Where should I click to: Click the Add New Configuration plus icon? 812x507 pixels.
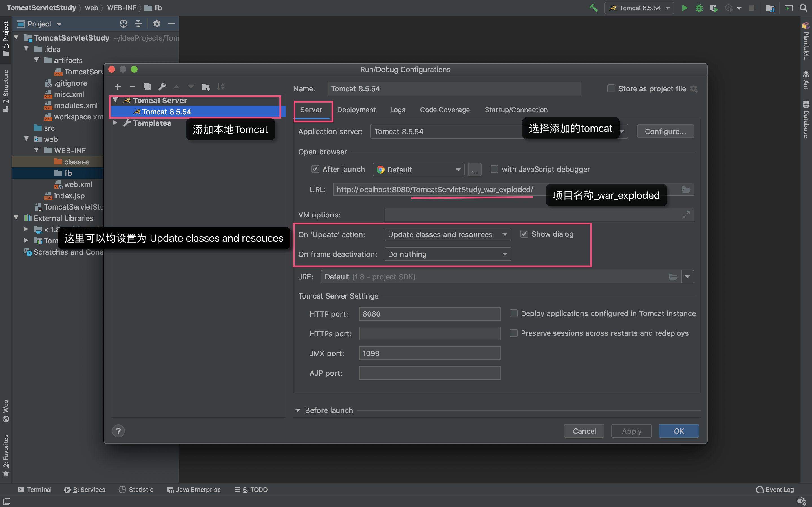[118, 87]
